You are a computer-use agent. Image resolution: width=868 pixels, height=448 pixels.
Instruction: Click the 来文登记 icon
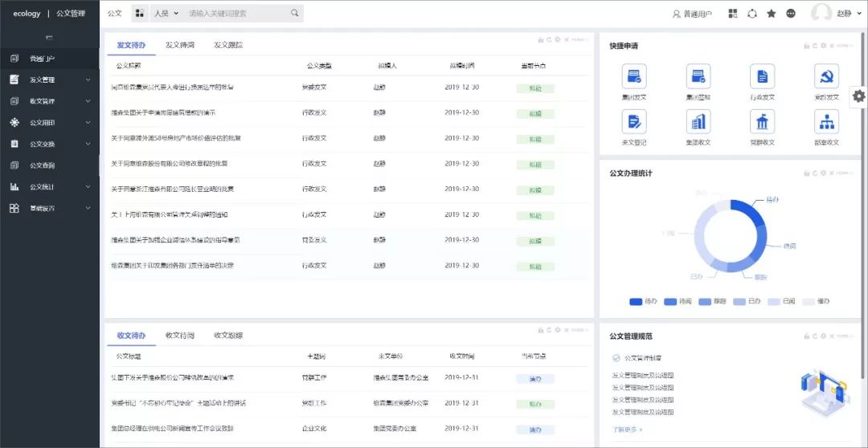634,122
